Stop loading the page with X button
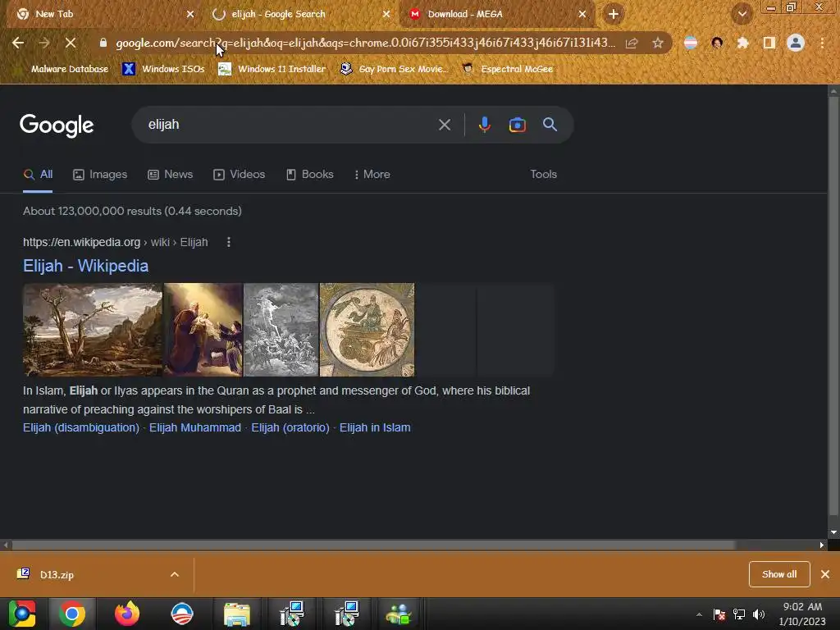840x630 pixels. (71, 43)
